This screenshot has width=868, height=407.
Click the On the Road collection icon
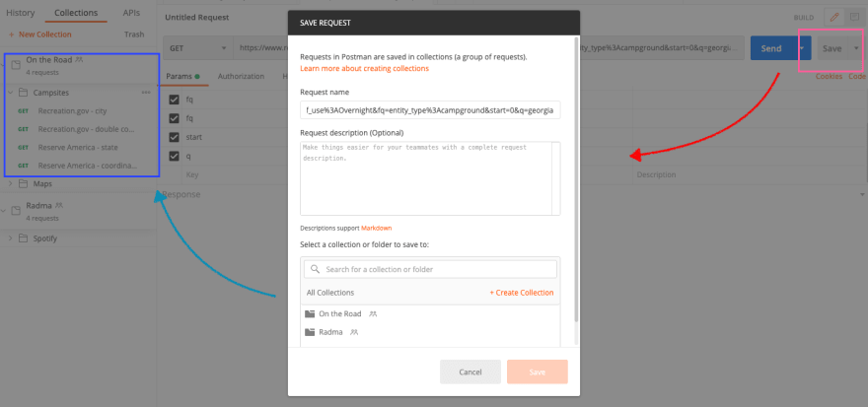coord(16,65)
